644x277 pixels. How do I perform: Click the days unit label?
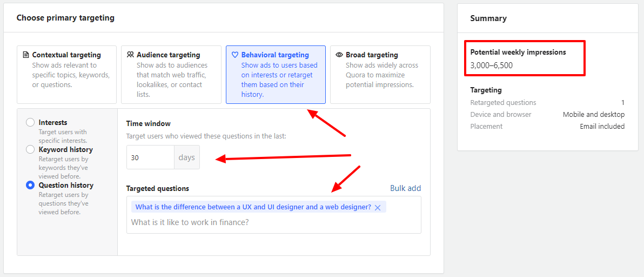[x=186, y=157]
